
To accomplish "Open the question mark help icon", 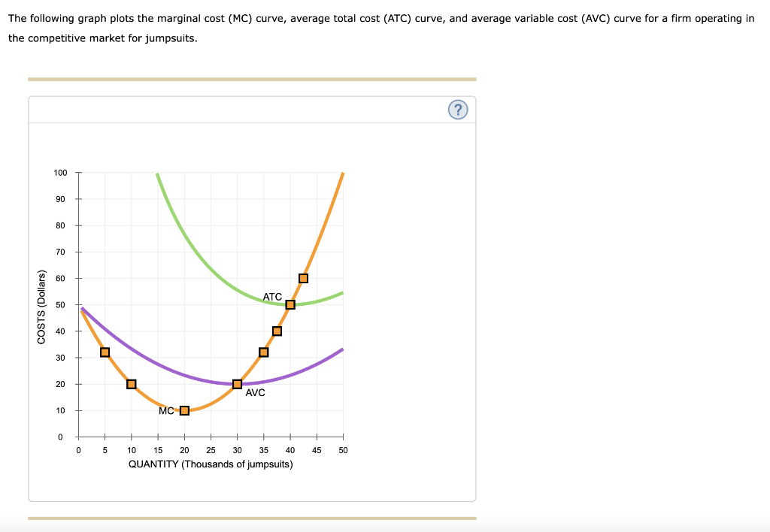I will 458,110.
